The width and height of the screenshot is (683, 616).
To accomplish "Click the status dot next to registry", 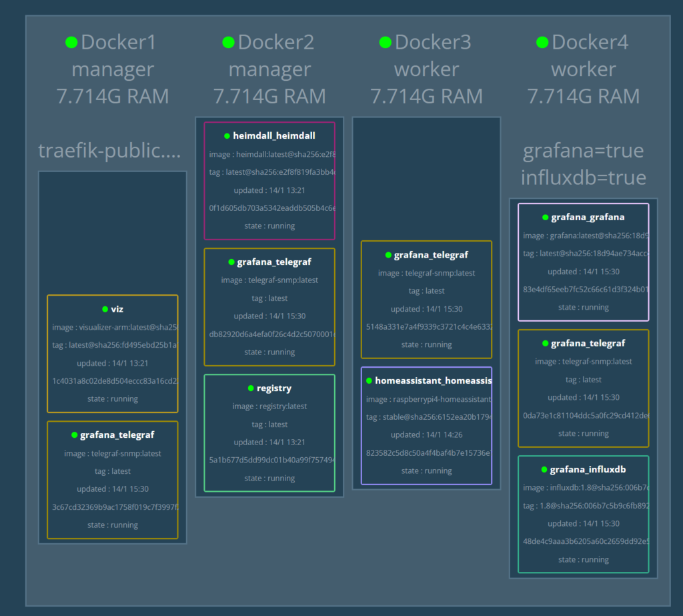I will click(251, 388).
